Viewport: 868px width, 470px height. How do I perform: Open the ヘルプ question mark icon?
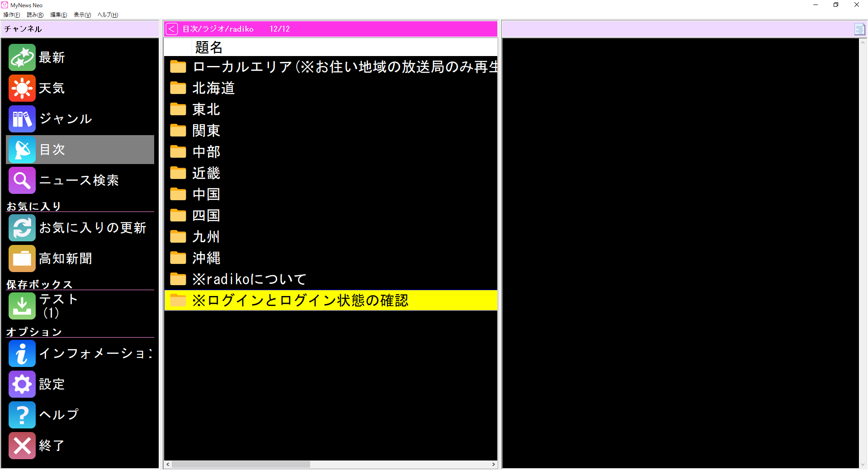[x=22, y=415]
